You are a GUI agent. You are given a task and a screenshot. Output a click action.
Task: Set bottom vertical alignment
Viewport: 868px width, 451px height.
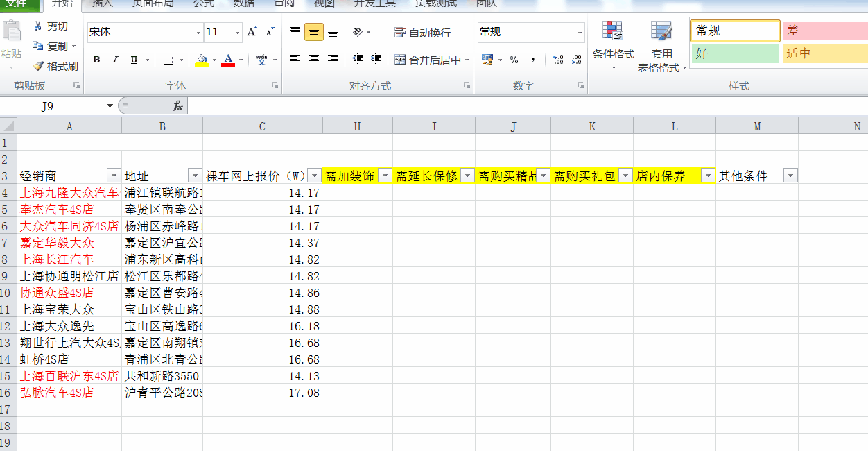click(333, 32)
